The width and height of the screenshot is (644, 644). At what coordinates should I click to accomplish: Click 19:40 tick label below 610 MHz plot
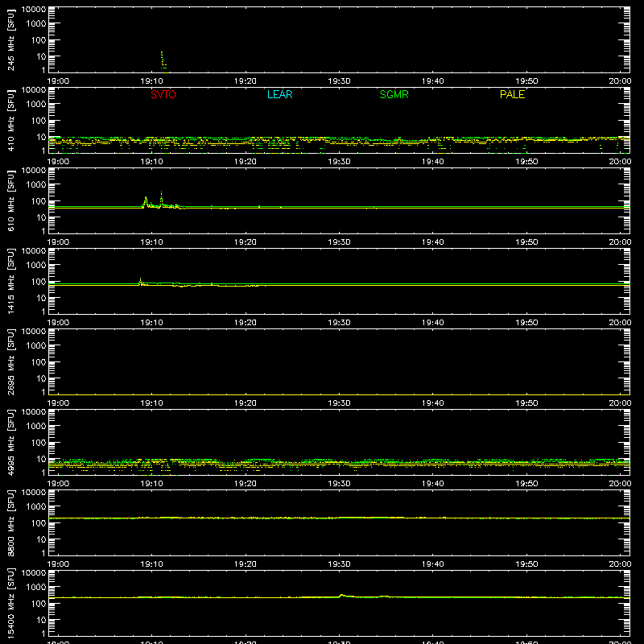coord(433,242)
